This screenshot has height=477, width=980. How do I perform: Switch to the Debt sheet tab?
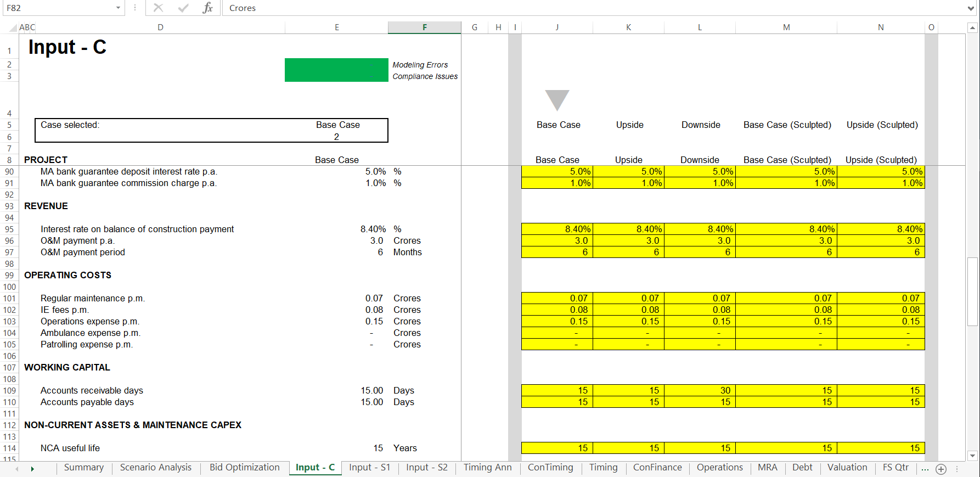click(x=802, y=468)
